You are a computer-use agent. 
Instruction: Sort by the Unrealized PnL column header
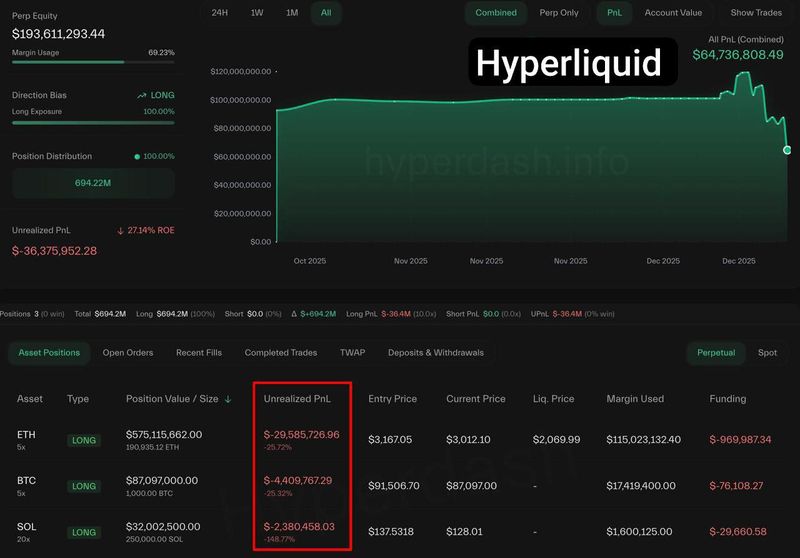(296, 399)
